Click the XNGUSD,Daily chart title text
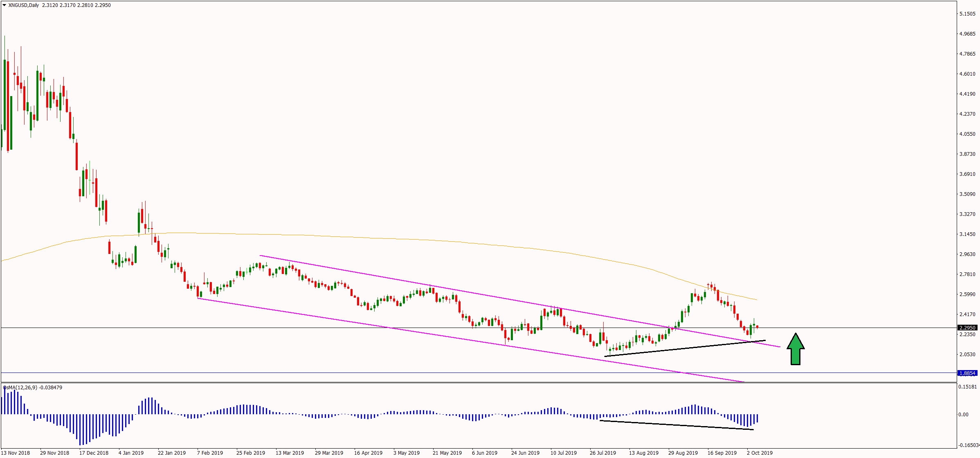The image size is (980, 458). click(x=23, y=5)
